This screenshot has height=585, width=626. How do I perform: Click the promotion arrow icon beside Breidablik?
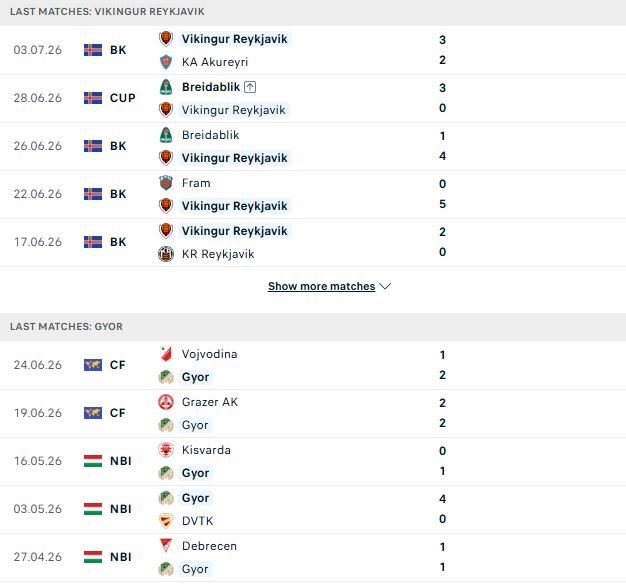point(250,87)
